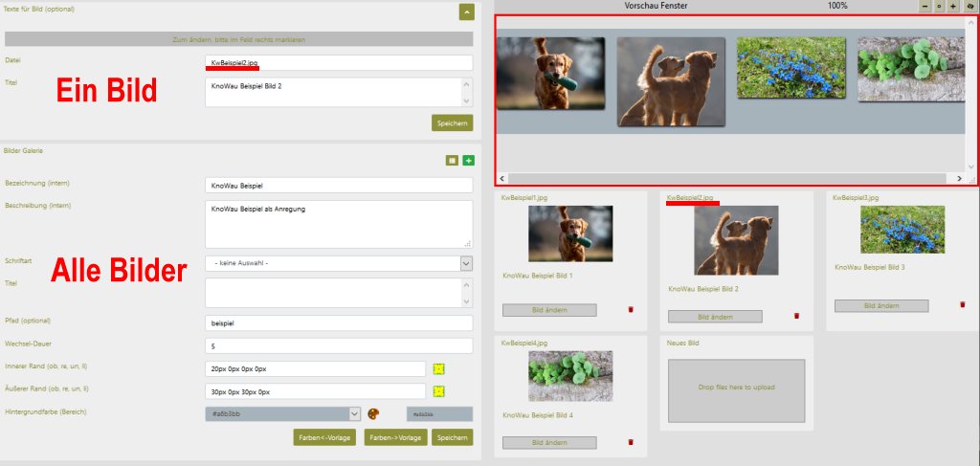Toggle preview window visibility eye icon
The height and width of the screenshot is (466, 980).
tap(969, 6)
